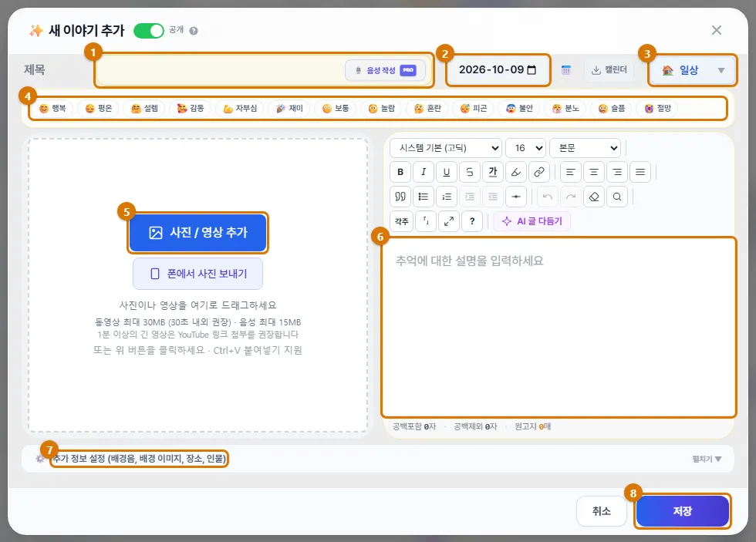This screenshot has height=542, width=756.
Task: Justify the text alignment
Action: tap(640, 172)
